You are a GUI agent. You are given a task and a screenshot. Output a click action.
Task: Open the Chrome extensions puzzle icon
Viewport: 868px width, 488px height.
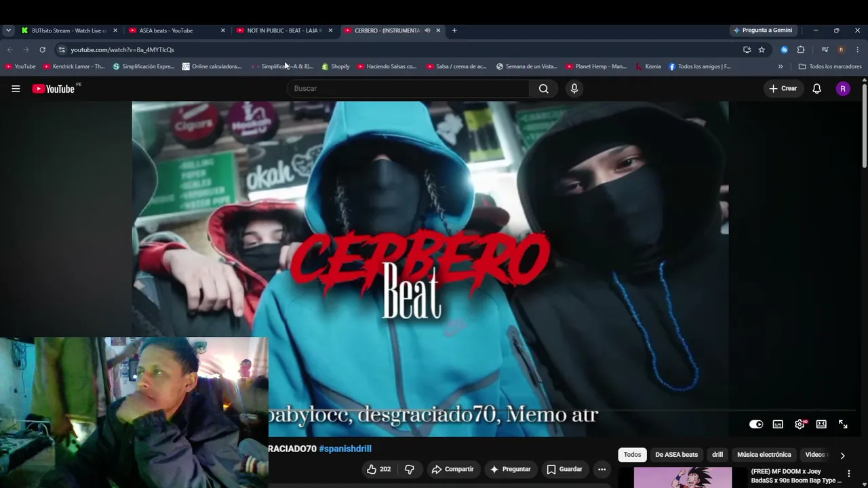point(801,49)
